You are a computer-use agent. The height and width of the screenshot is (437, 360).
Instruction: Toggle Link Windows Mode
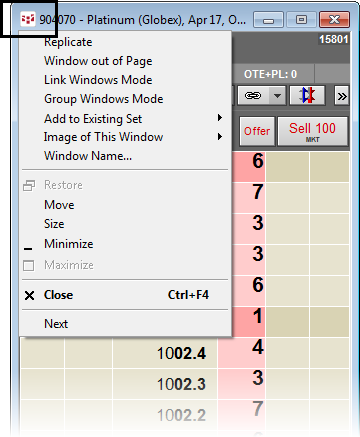tap(98, 80)
